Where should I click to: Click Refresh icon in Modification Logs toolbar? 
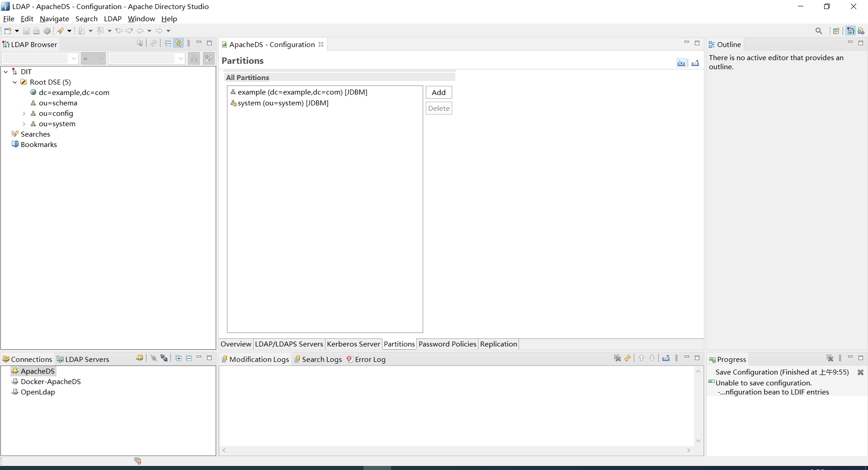[x=627, y=358]
